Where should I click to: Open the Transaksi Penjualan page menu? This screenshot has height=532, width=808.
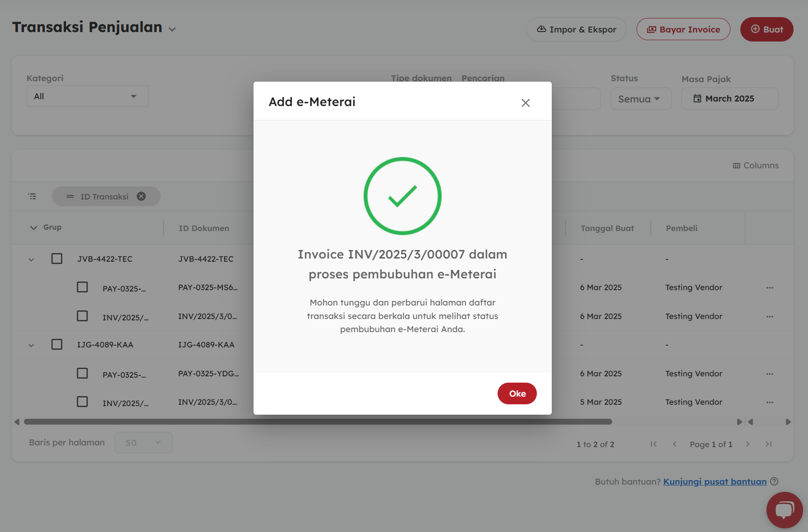coord(172,29)
